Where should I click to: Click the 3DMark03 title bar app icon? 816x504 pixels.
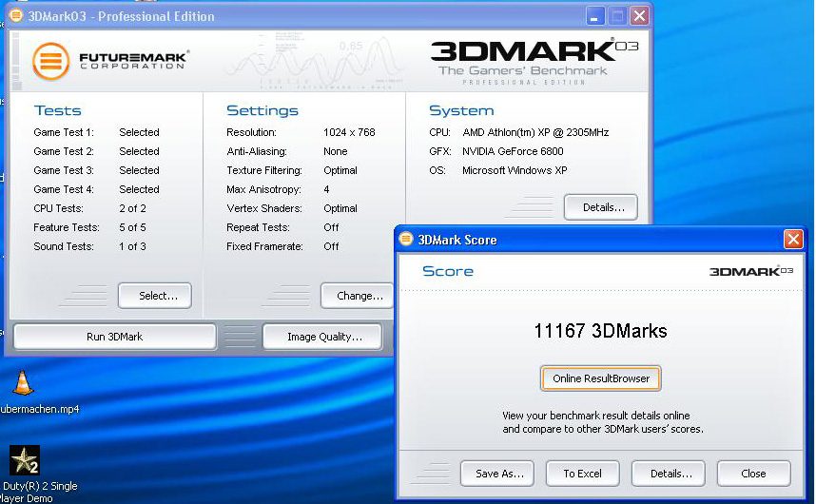[x=16, y=15]
